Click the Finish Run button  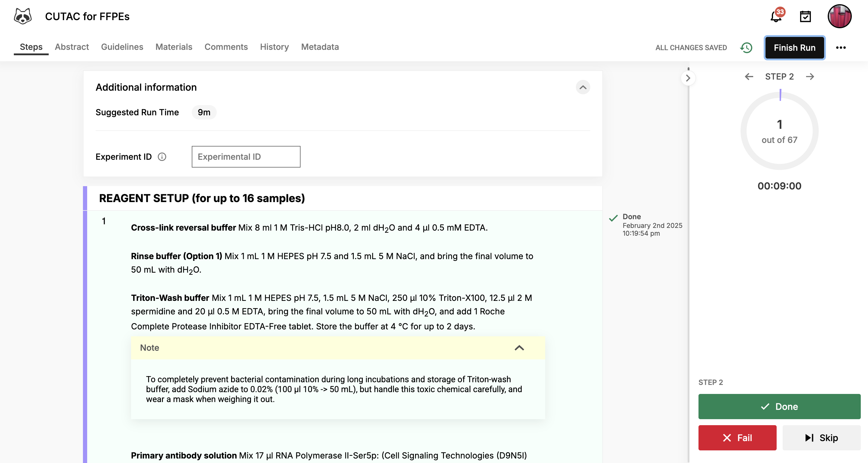[795, 47]
